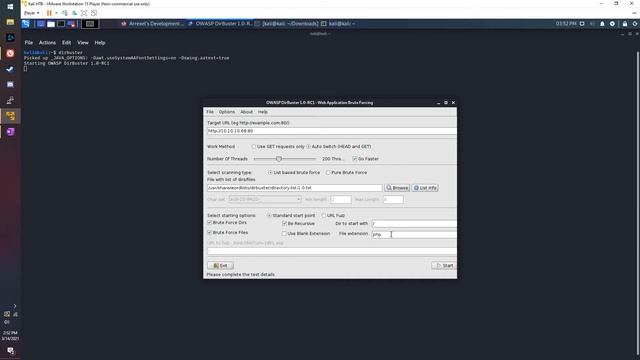The width and height of the screenshot is (640, 360).
Task: Open terminal File menu
Action: [29, 42]
